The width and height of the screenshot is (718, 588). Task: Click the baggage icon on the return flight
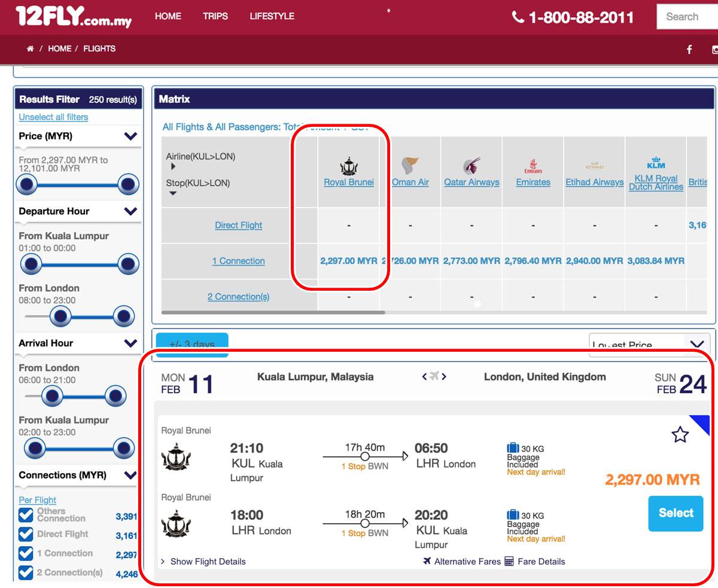513,515
